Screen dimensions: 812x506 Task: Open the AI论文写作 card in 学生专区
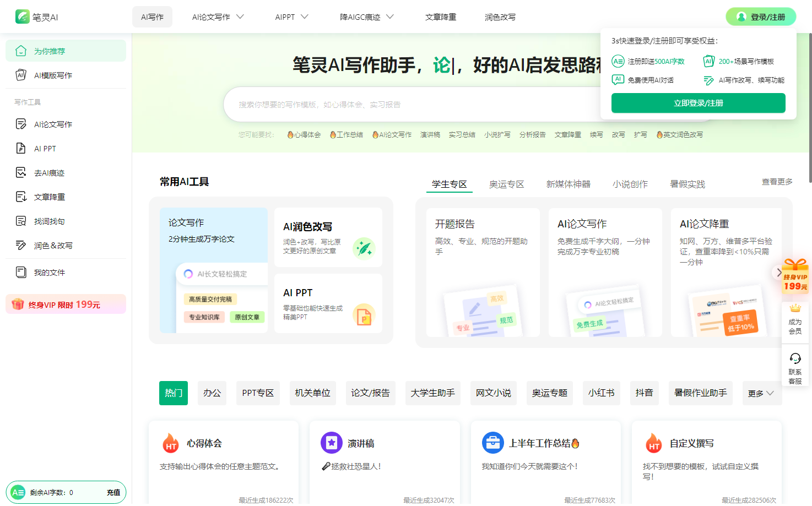coord(605,272)
